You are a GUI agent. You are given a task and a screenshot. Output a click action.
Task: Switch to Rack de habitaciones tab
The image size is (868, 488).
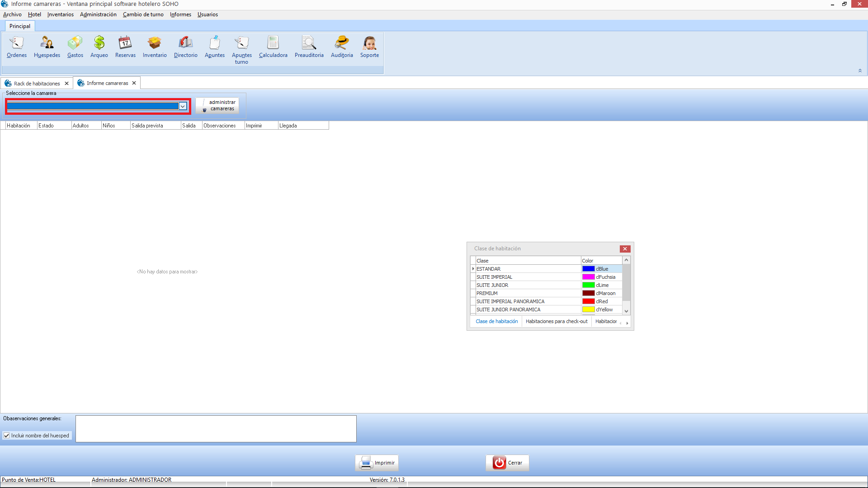(x=37, y=84)
